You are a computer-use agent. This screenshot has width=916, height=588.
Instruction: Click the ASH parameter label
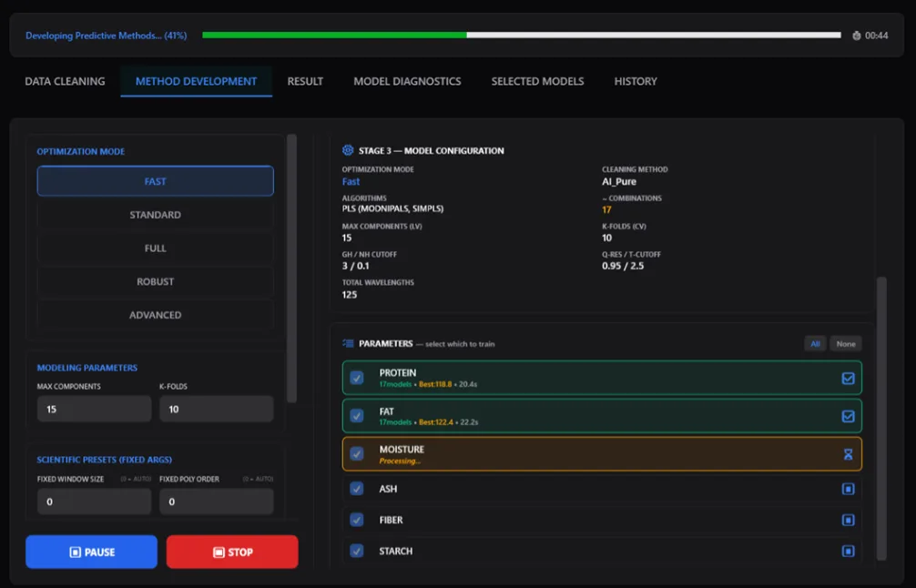point(389,489)
